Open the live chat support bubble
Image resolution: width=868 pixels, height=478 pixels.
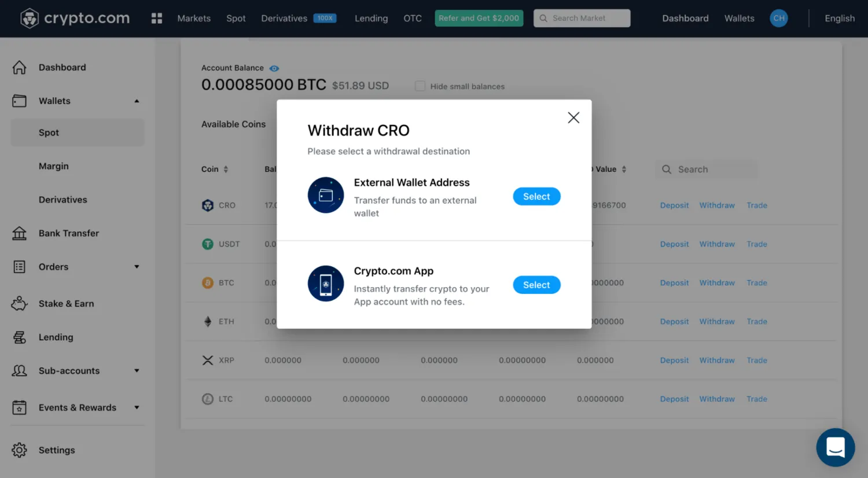[836, 447]
